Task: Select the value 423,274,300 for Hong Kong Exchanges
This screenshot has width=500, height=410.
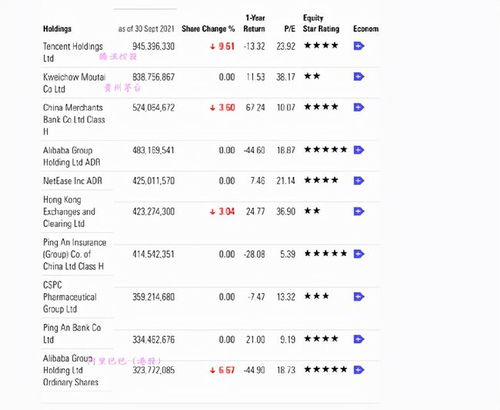Action: [x=153, y=211]
